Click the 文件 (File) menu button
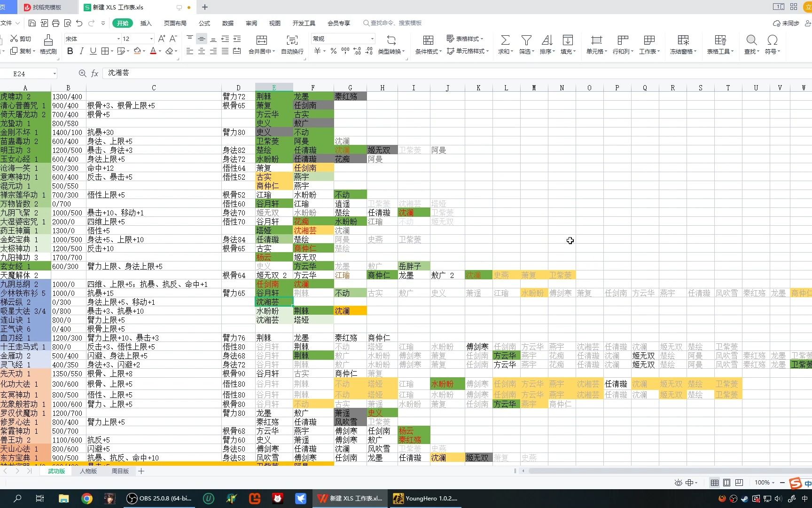Image resolution: width=812 pixels, height=508 pixels. coord(9,23)
